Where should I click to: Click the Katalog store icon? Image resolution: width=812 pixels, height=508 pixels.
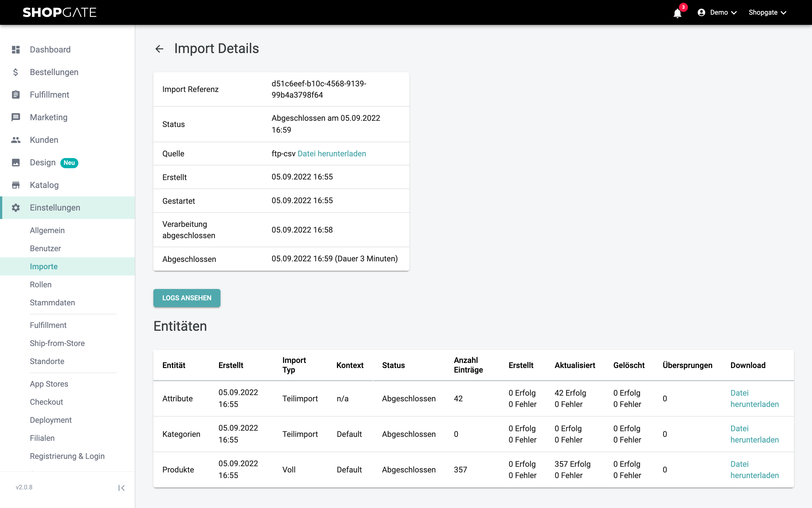pyautogui.click(x=16, y=185)
